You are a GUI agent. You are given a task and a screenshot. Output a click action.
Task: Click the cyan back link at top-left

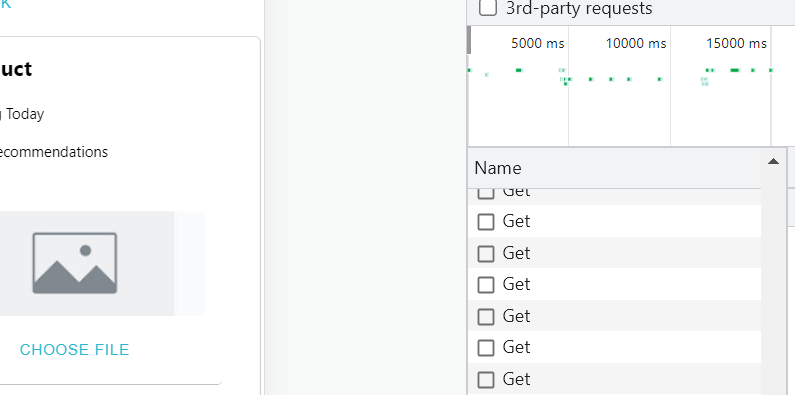point(5,4)
